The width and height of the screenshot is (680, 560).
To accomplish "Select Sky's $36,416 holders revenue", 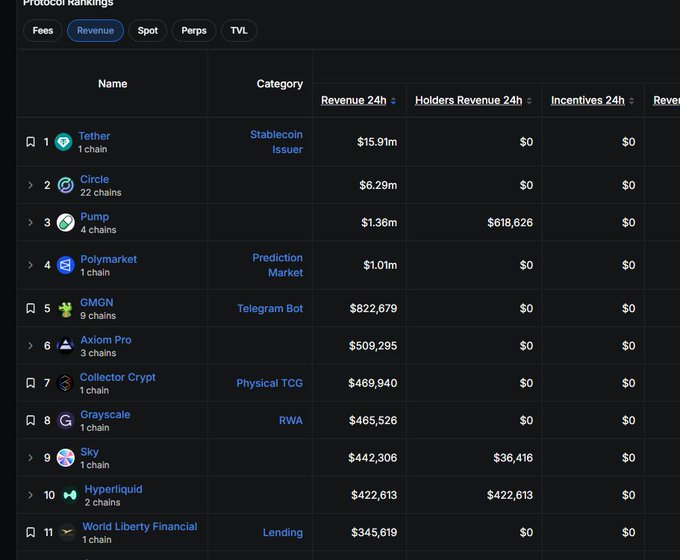I will [x=513, y=458].
